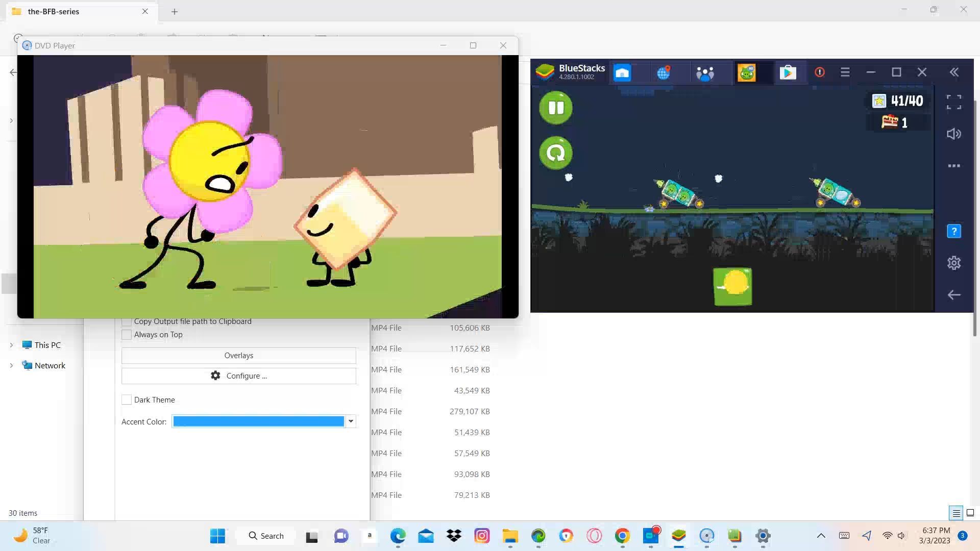Open BlueStacks settings gear in sidebar
The width and height of the screenshot is (980, 551).
click(953, 263)
